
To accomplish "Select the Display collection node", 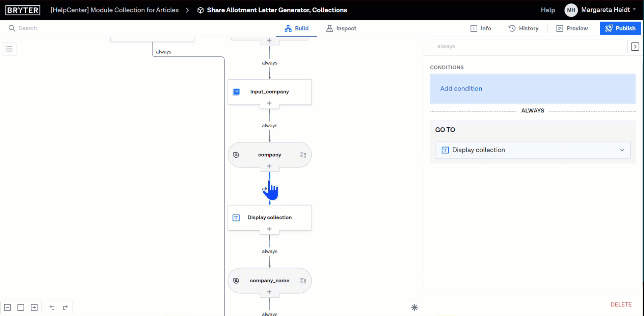I will [x=270, y=217].
